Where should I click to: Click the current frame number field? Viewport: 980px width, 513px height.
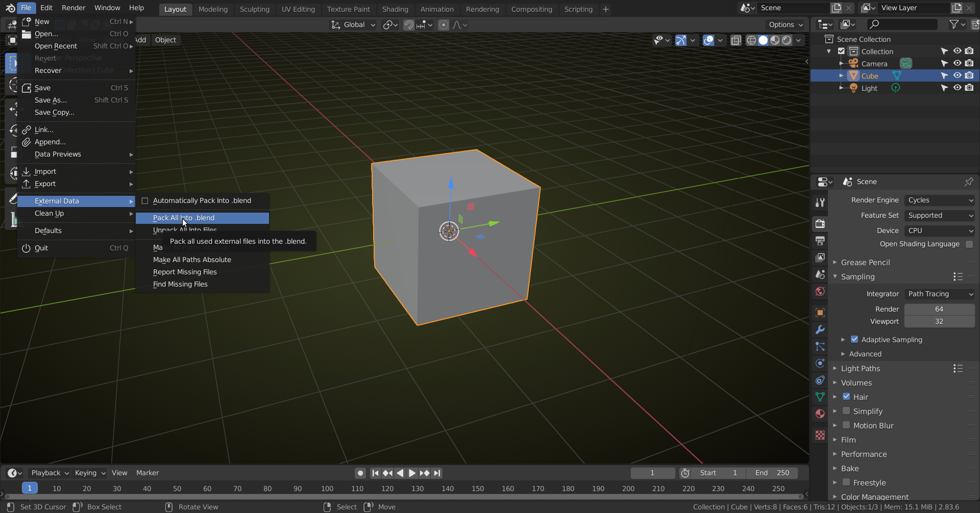pyautogui.click(x=652, y=473)
